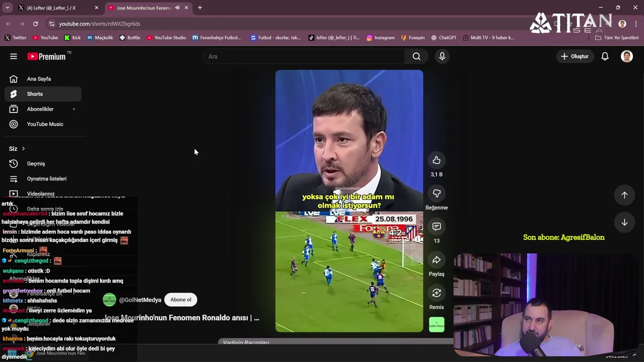Select Shorts in the sidebar

coord(43,94)
